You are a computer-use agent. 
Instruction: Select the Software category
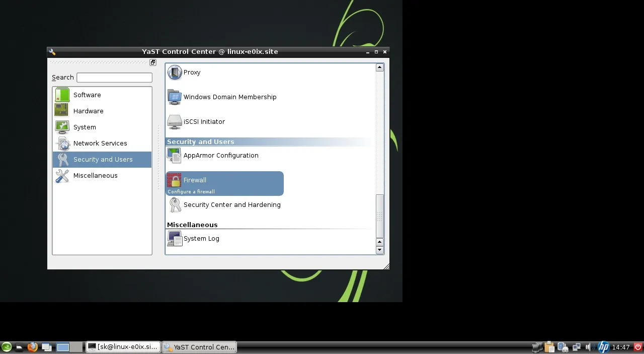coord(87,95)
